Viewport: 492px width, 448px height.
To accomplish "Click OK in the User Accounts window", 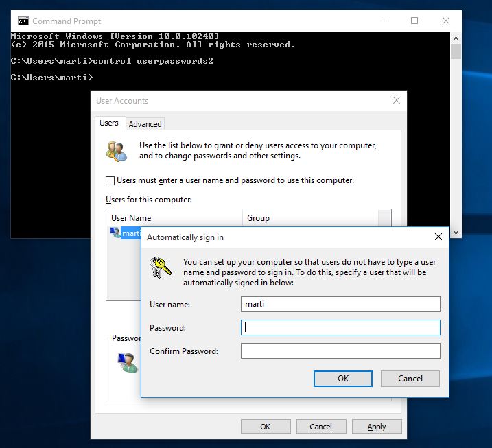I will [266, 427].
